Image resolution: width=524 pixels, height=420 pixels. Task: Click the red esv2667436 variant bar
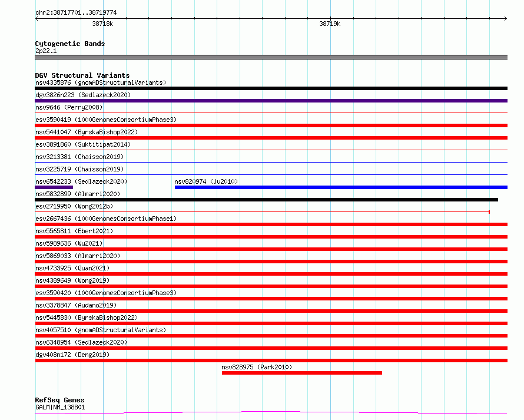(271, 224)
